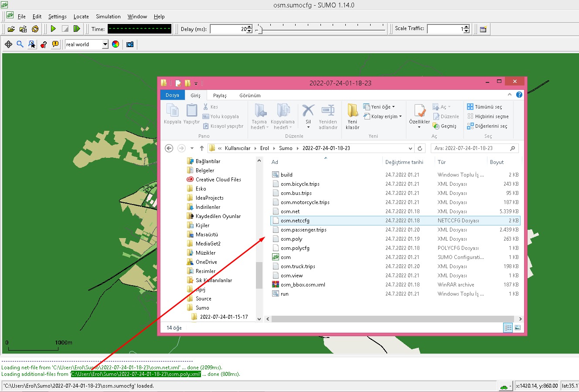This screenshot has width=579, height=392.
Task: Click the reload simulation icon
Action: (34, 29)
